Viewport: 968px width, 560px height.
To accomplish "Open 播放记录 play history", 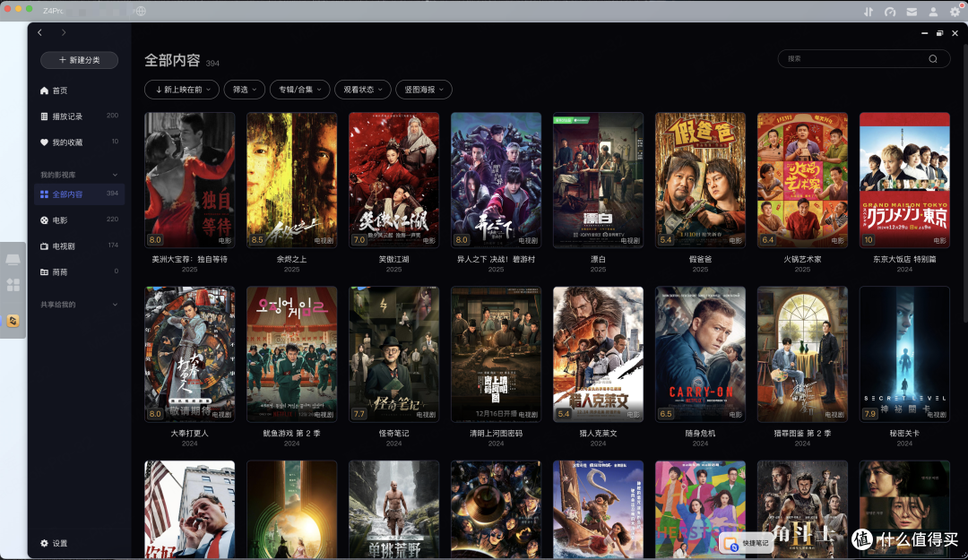I will 79,116.
